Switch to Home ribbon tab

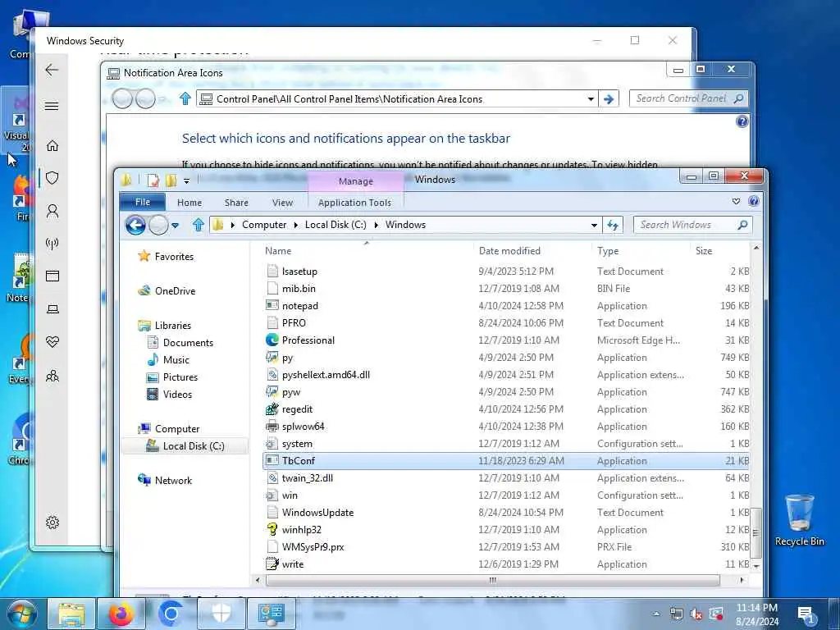click(189, 203)
